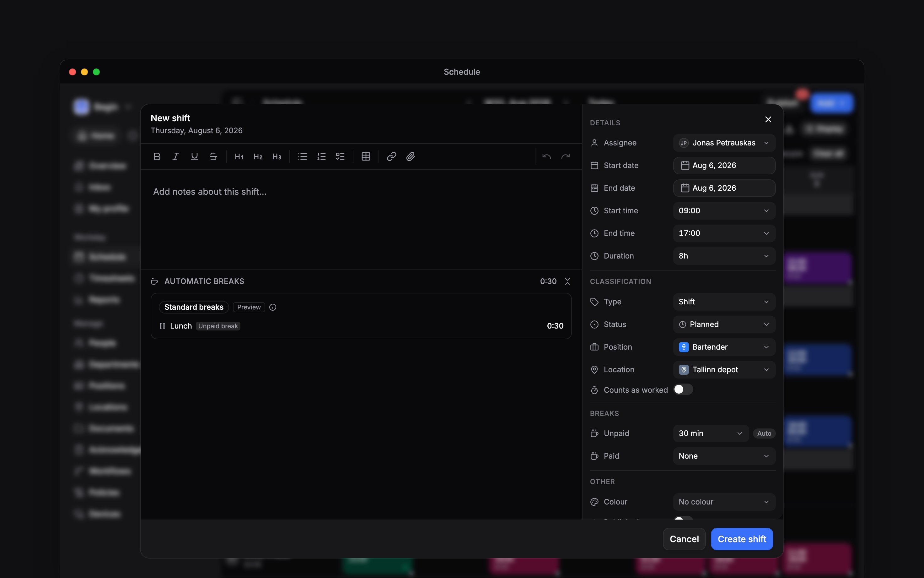The image size is (924, 578).
Task: Open the Unpaid break duration dropdown
Action: [x=711, y=433]
